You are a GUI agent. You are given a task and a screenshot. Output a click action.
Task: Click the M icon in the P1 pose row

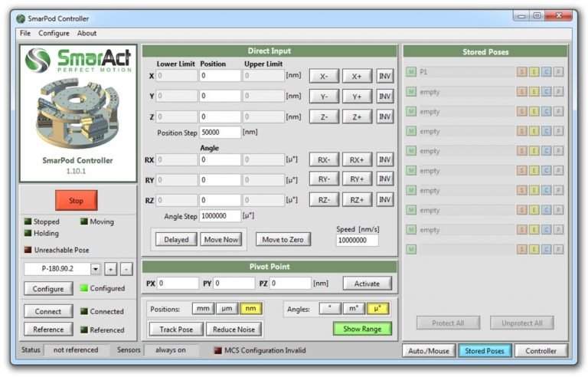click(411, 72)
